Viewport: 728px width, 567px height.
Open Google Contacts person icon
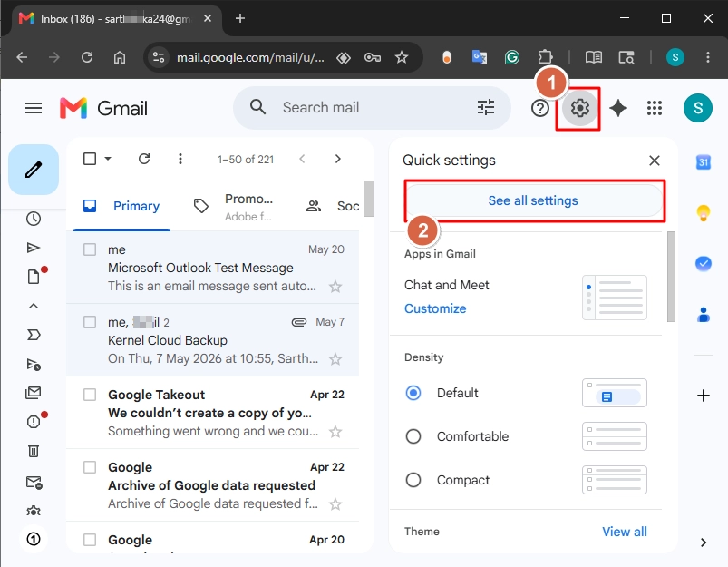(704, 315)
